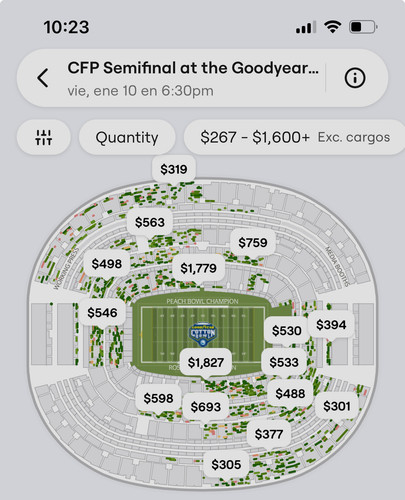This screenshot has height=500, width=405.
Task: Tap the $305 price marker
Action: pos(226,464)
